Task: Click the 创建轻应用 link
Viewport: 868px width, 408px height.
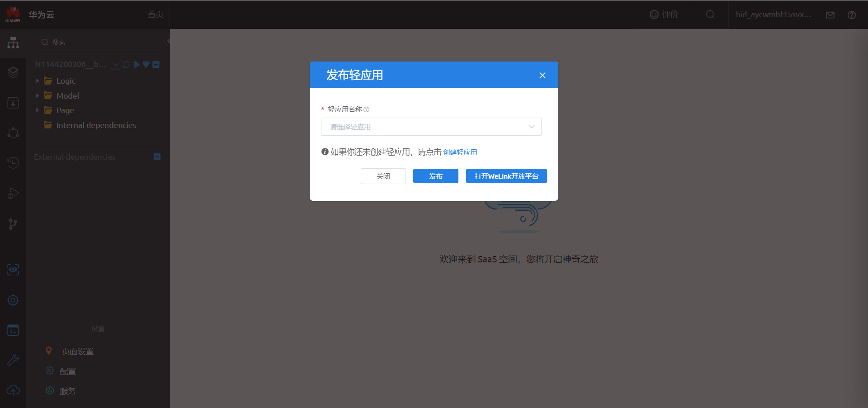Action: (460, 152)
